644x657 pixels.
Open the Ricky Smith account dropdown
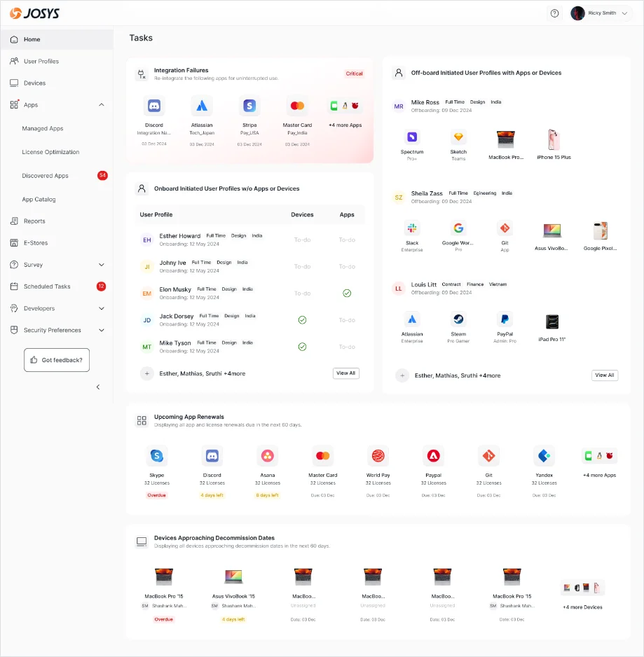coord(600,13)
